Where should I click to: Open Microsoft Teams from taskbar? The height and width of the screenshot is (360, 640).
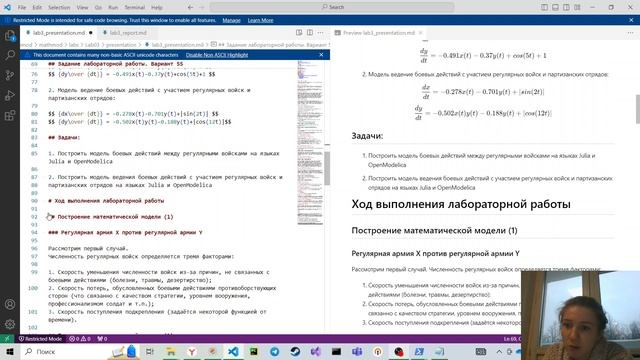click(x=357, y=351)
